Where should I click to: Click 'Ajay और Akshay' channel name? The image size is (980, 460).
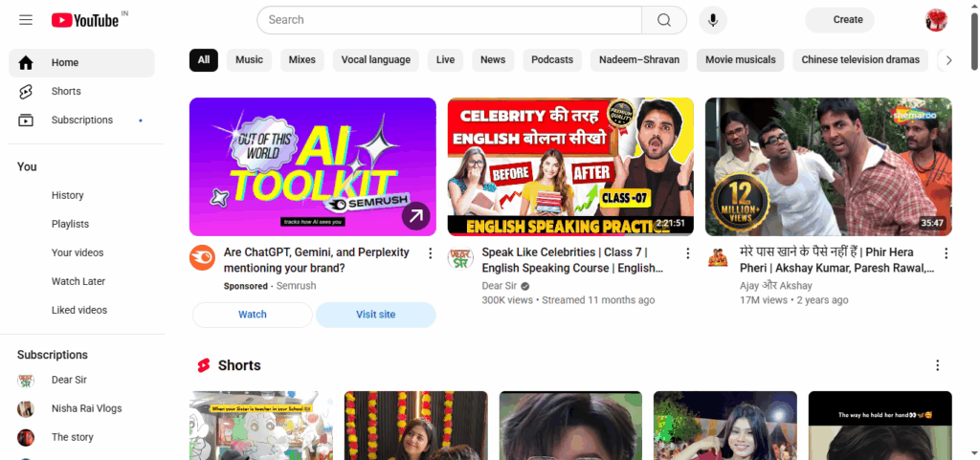pyautogui.click(x=775, y=286)
